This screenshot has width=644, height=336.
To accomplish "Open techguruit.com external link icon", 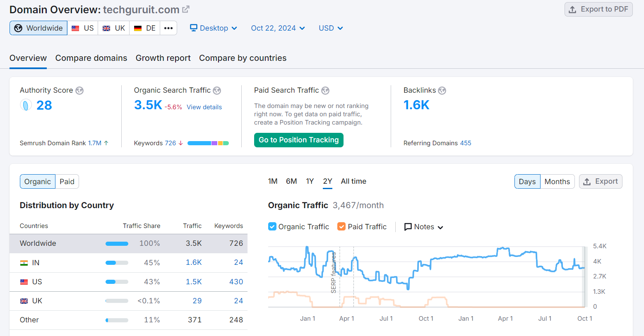I will [x=186, y=9].
